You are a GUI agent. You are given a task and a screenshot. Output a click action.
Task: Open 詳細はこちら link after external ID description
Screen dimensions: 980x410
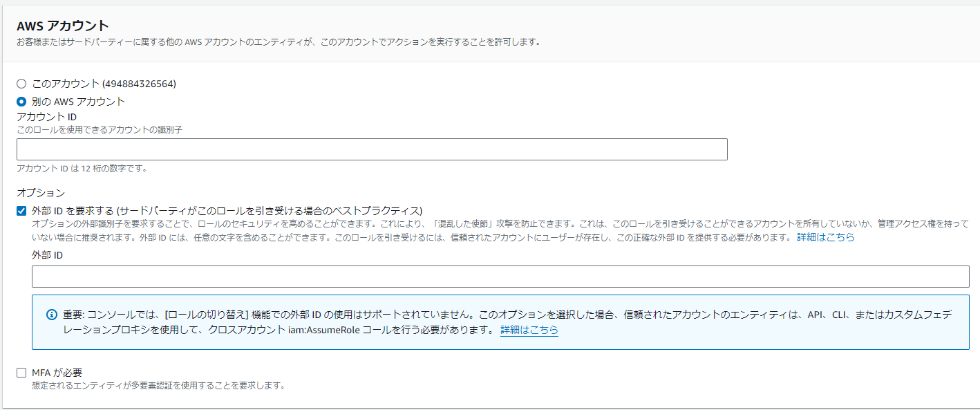click(825, 237)
